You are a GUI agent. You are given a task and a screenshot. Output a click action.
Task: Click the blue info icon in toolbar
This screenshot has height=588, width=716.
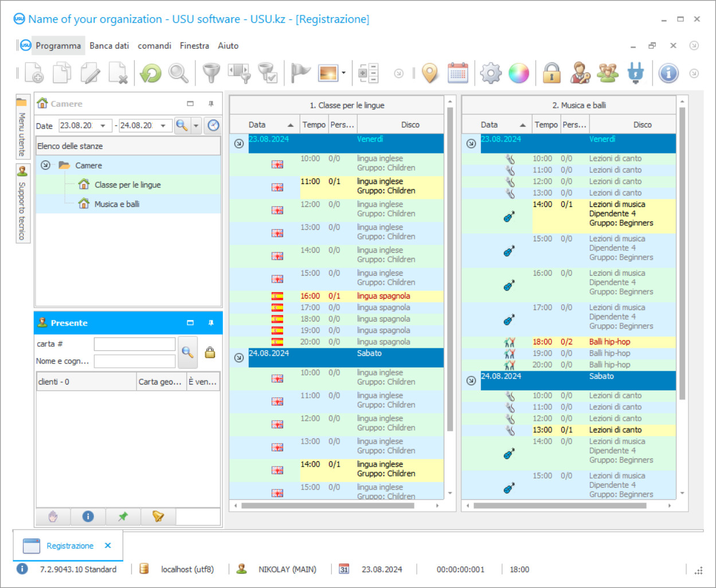[668, 73]
